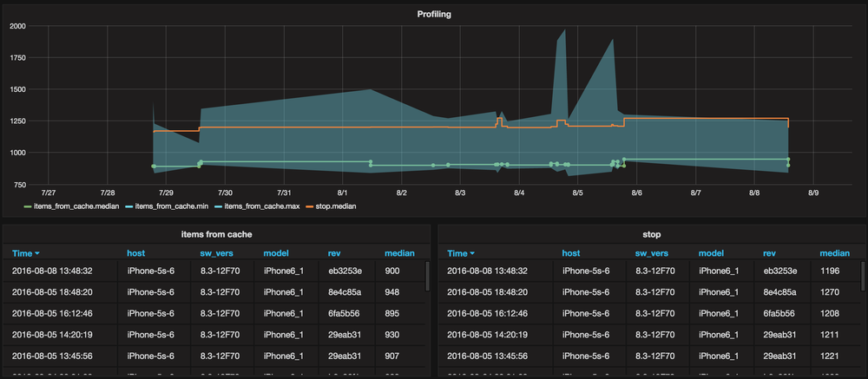Sort items from cache table by sw_vers
The width and height of the screenshot is (868, 379).
click(216, 253)
